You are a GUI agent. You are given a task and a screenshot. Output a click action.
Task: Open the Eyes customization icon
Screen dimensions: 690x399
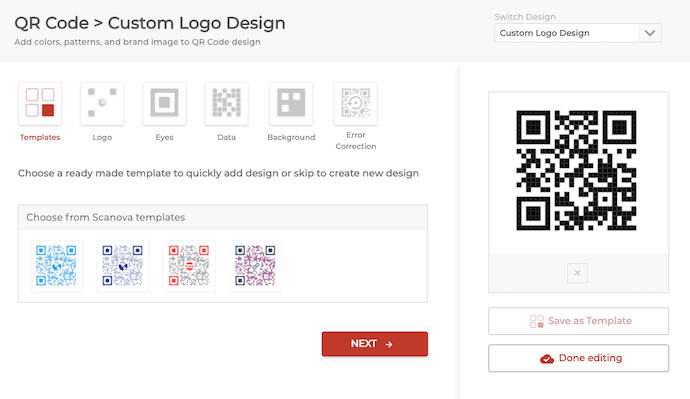[165, 103]
